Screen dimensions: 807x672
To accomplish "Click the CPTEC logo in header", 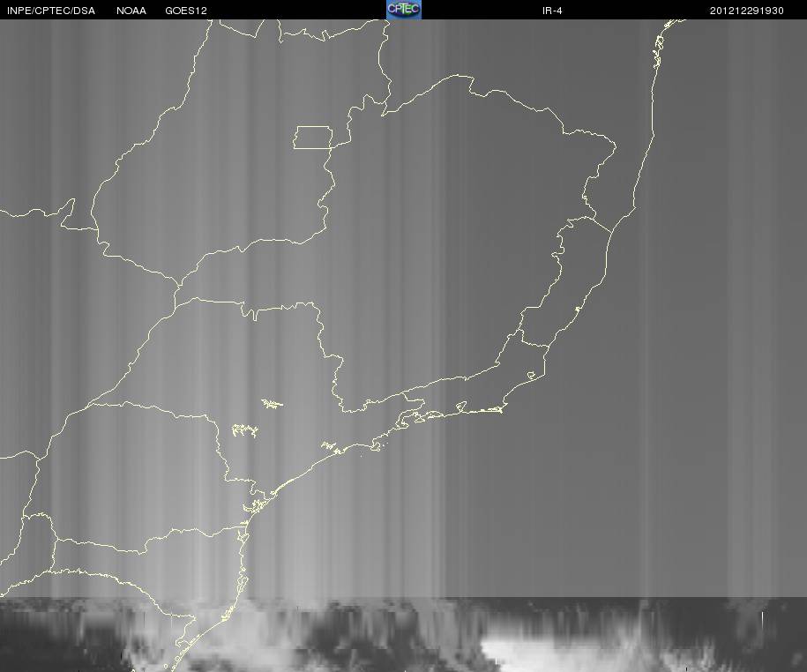I will 404,10.
